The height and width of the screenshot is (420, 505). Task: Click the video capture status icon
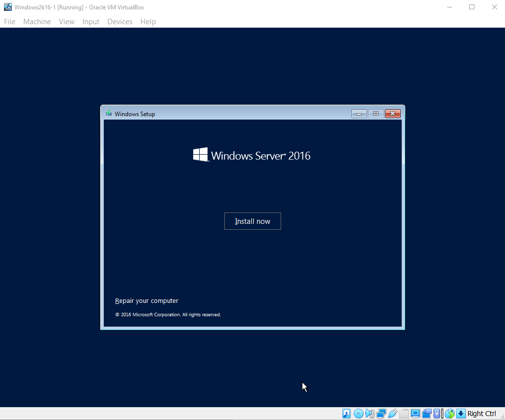click(427, 414)
